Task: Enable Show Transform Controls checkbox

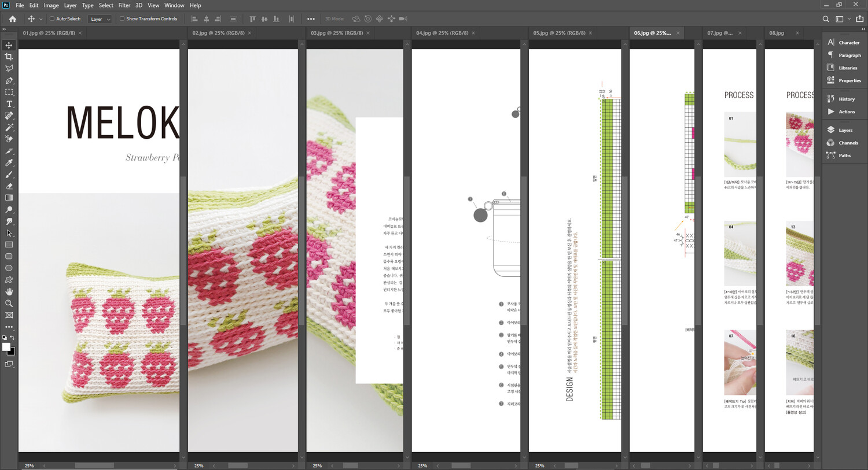Action: pyautogui.click(x=122, y=19)
